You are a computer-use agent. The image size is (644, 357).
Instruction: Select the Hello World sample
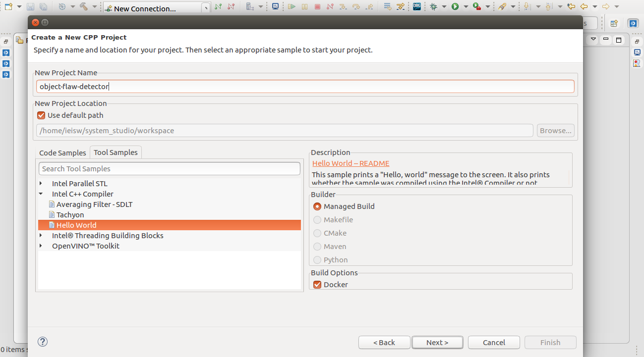point(170,225)
